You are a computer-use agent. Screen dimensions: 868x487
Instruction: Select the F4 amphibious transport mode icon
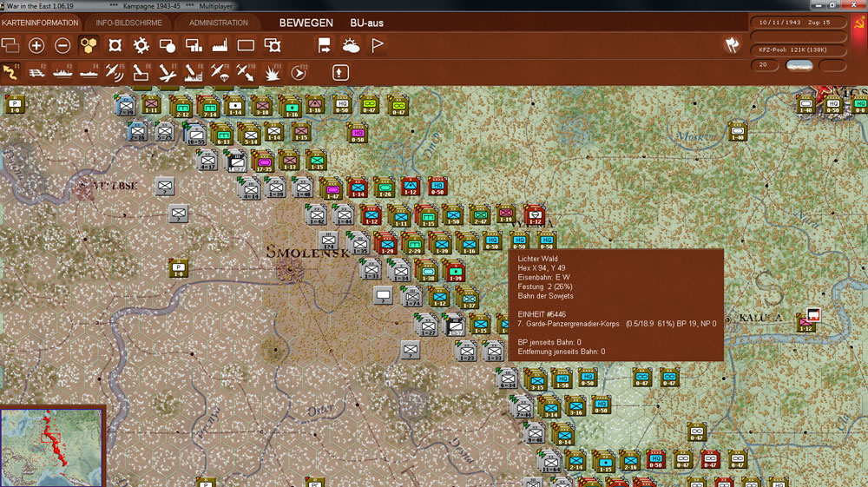[89, 73]
